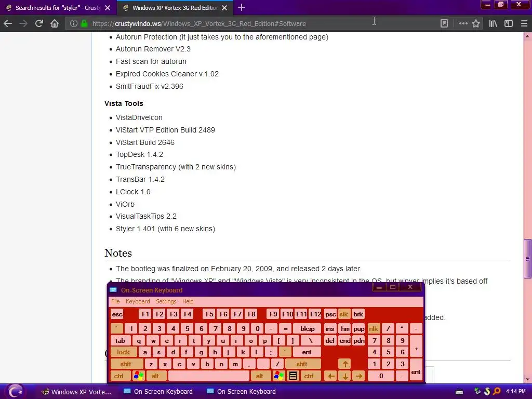532x399 pixels.
Task: Switch to the 'Search results for styler' tab
Action: click(x=58, y=7)
